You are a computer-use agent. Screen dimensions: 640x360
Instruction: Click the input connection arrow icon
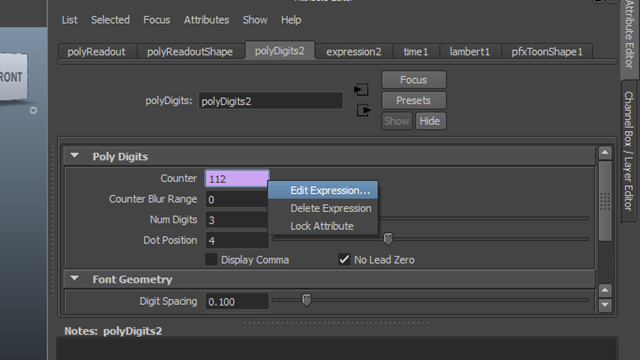pos(361,90)
